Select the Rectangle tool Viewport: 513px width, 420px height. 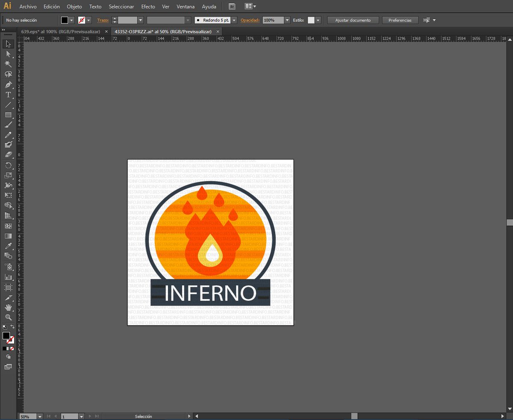pyautogui.click(x=8, y=115)
